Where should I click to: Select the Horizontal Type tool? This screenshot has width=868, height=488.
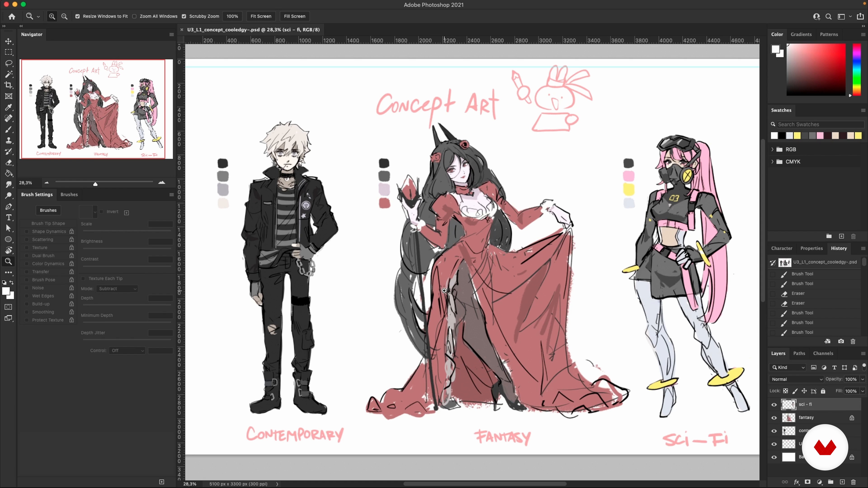coord(8,218)
